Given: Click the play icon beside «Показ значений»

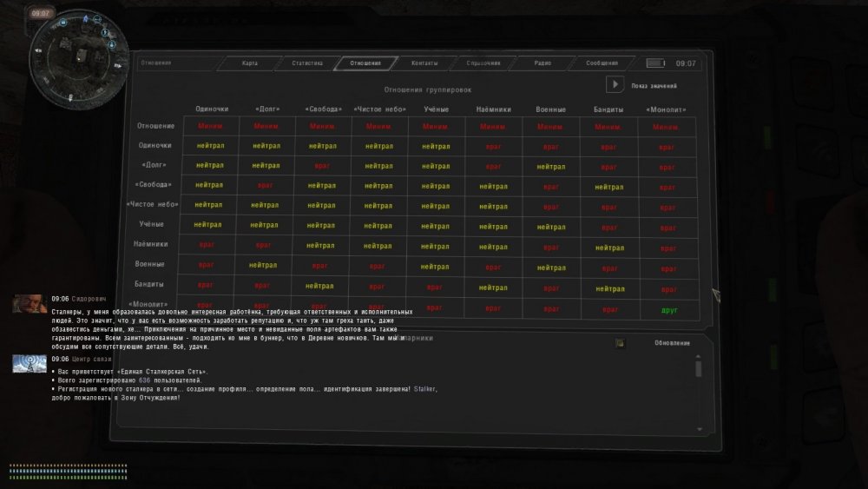Looking at the screenshot, I should (615, 84).
